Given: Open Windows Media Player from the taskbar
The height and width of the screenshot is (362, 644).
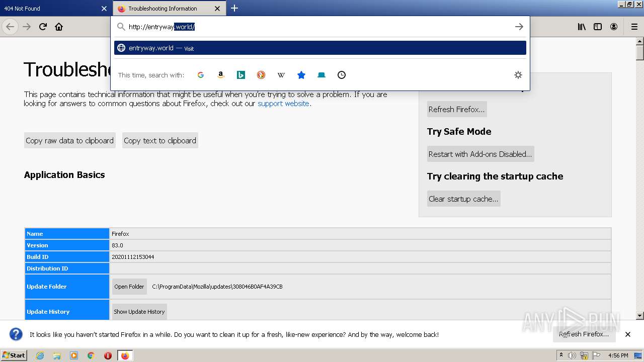Looking at the screenshot, I should click(74, 355).
